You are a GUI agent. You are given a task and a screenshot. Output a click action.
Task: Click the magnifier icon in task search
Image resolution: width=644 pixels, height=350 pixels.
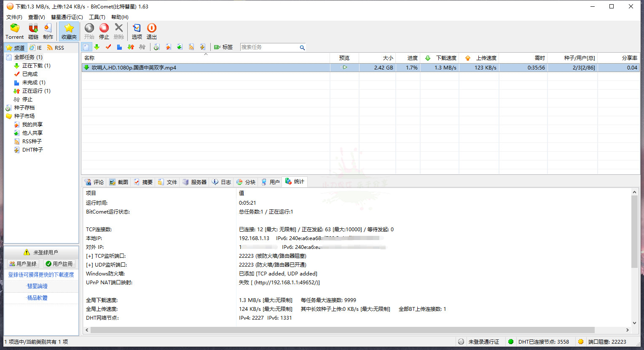[x=302, y=48]
